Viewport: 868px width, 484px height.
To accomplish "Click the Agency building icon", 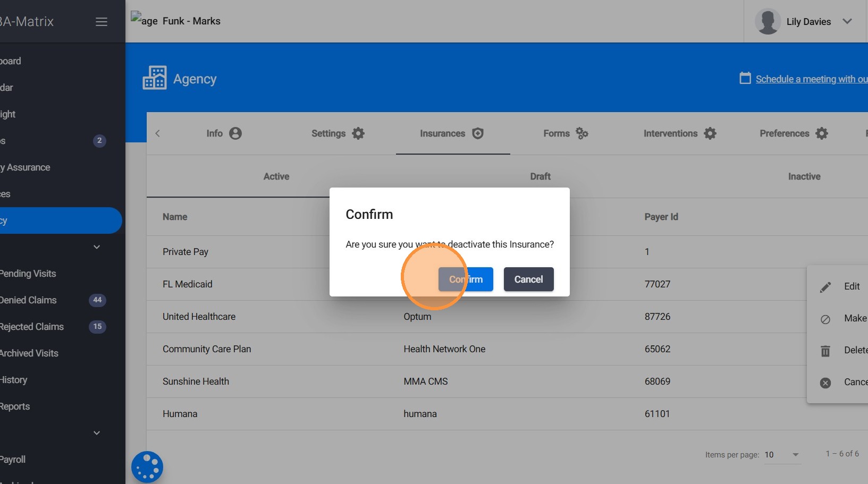I will point(155,78).
